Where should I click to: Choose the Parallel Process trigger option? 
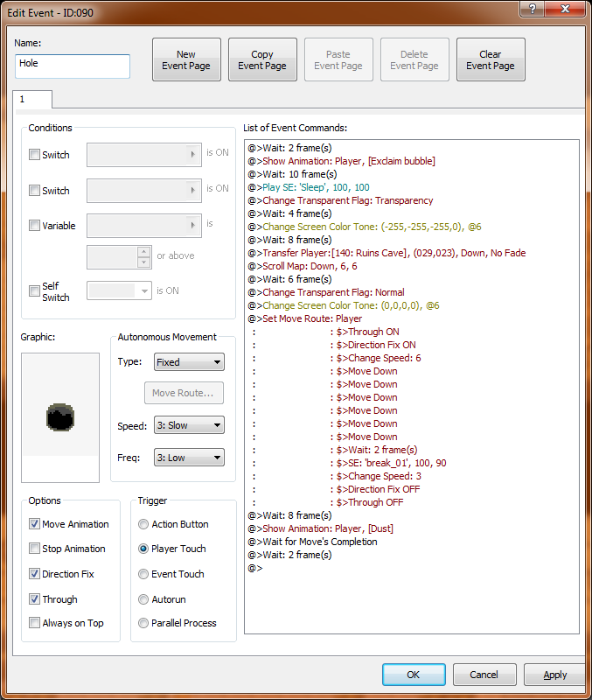coord(143,623)
